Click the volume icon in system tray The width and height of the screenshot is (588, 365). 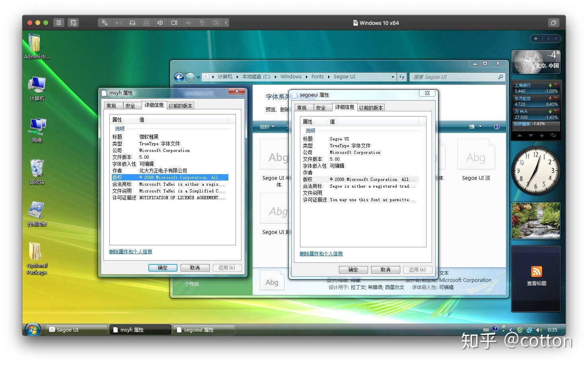click(539, 330)
